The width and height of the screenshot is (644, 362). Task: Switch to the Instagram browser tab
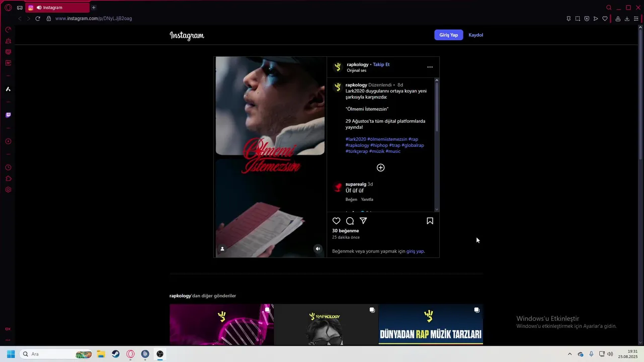pyautogui.click(x=57, y=8)
